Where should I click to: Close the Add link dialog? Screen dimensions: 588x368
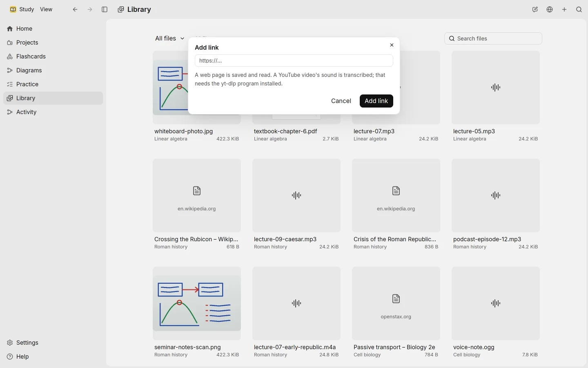click(x=392, y=45)
